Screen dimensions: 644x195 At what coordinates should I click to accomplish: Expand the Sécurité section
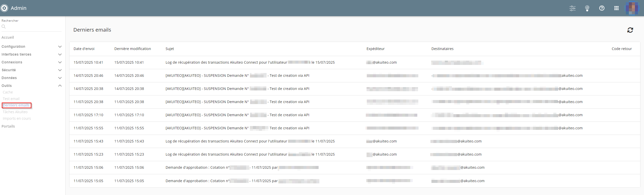tap(60, 70)
